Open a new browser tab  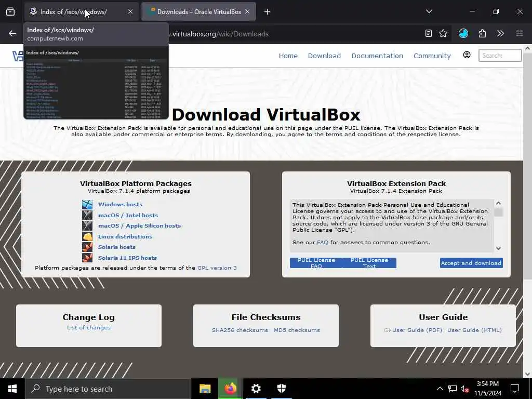(x=268, y=12)
